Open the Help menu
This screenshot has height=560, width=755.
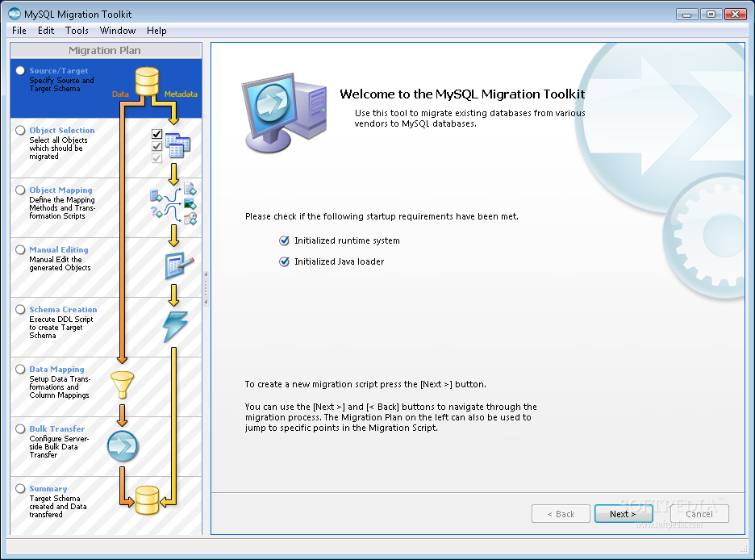pos(156,31)
